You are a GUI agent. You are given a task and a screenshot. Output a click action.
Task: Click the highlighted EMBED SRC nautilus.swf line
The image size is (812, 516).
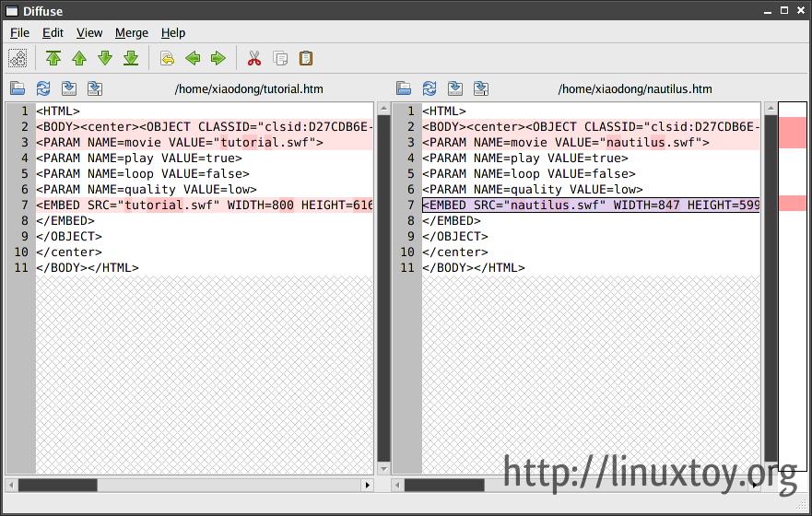click(x=591, y=205)
